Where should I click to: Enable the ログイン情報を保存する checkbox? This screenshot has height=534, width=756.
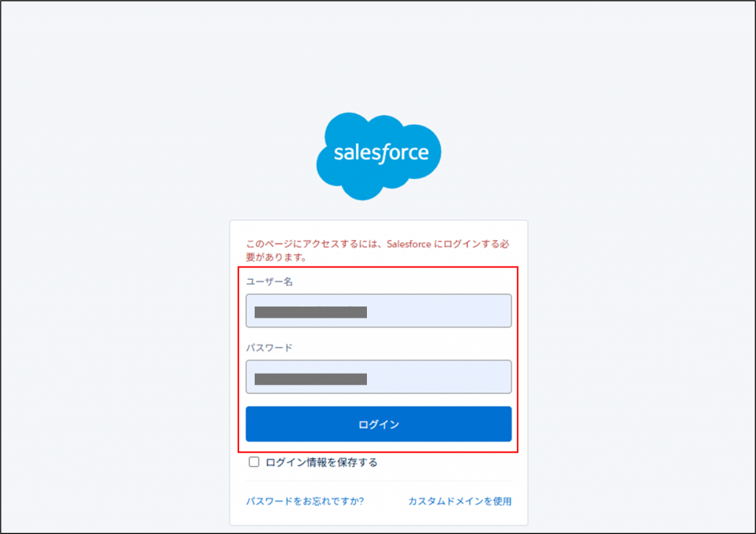point(254,462)
